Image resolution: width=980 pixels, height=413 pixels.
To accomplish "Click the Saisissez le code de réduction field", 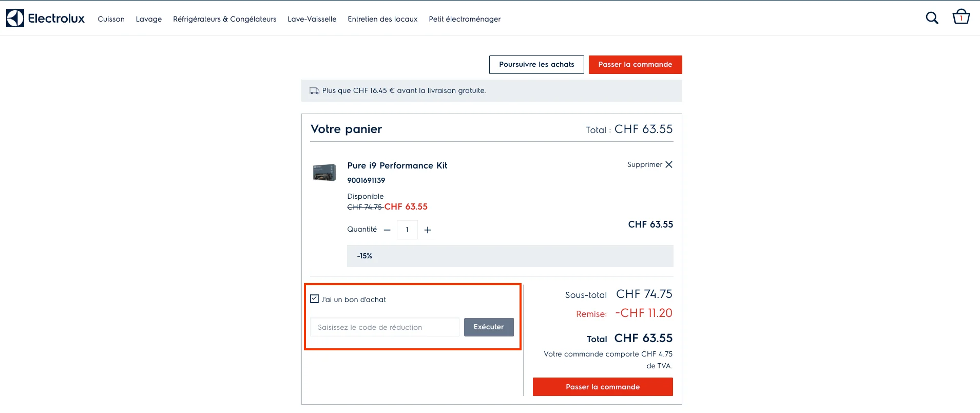I will click(384, 327).
